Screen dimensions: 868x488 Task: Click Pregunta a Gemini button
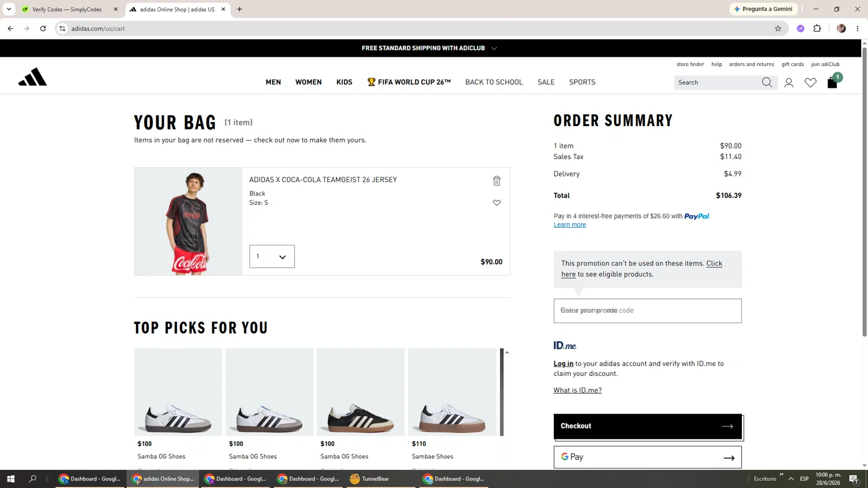(x=764, y=9)
